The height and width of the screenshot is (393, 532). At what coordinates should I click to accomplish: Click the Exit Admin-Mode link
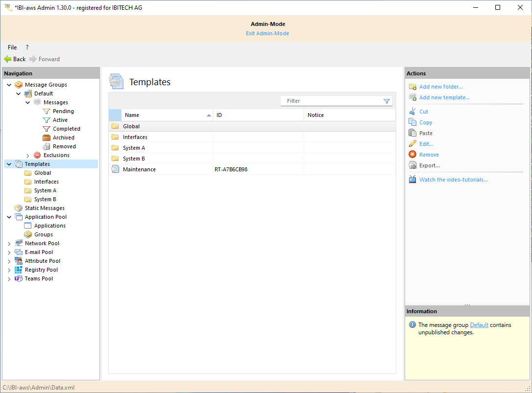(x=267, y=33)
